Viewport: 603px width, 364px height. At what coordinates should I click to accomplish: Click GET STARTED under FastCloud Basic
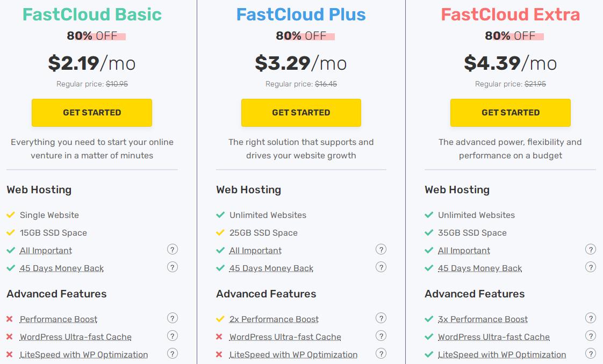tap(92, 113)
